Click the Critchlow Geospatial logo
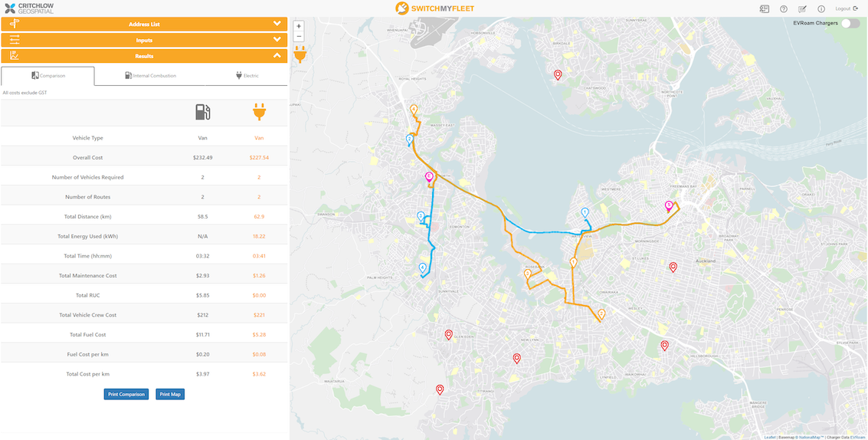868x440 pixels. point(29,8)
